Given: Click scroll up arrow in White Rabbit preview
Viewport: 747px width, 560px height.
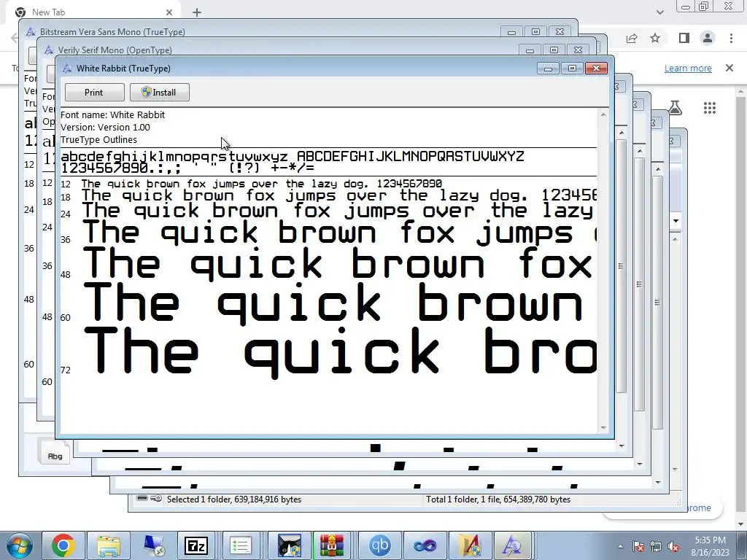Looking at the screenshot, I should [x=603, y=114].
